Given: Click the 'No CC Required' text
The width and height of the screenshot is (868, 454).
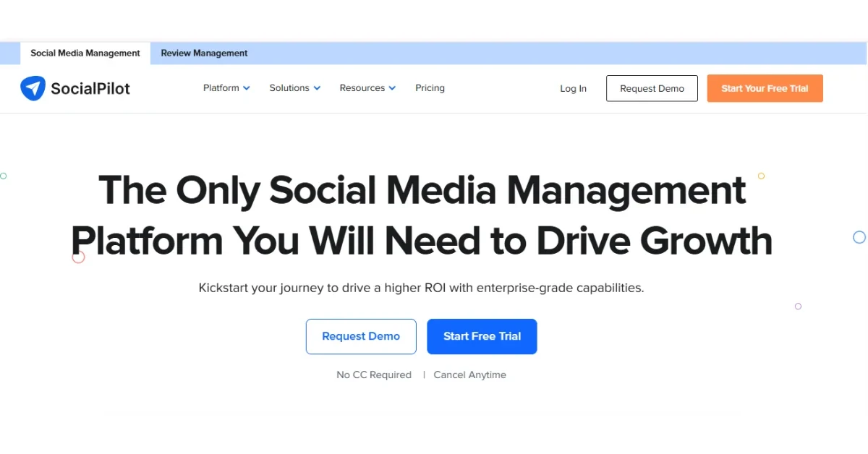Looking at the screenshot, I should [374, 375].
